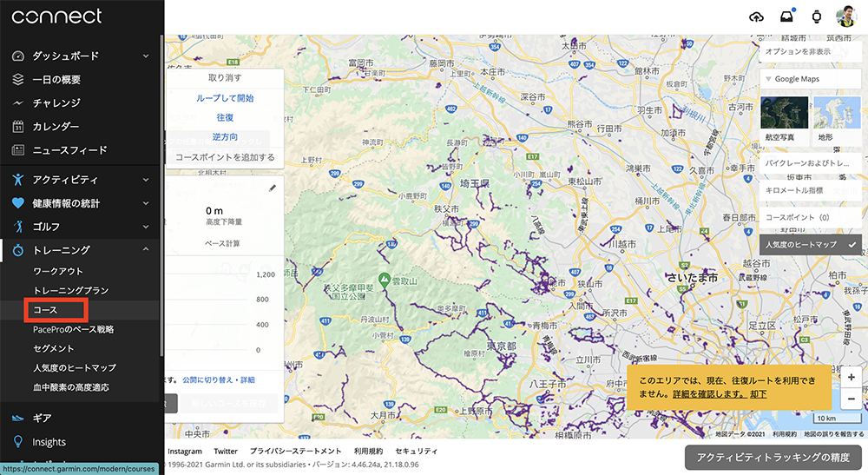Click the cloud upload icon

756,16
